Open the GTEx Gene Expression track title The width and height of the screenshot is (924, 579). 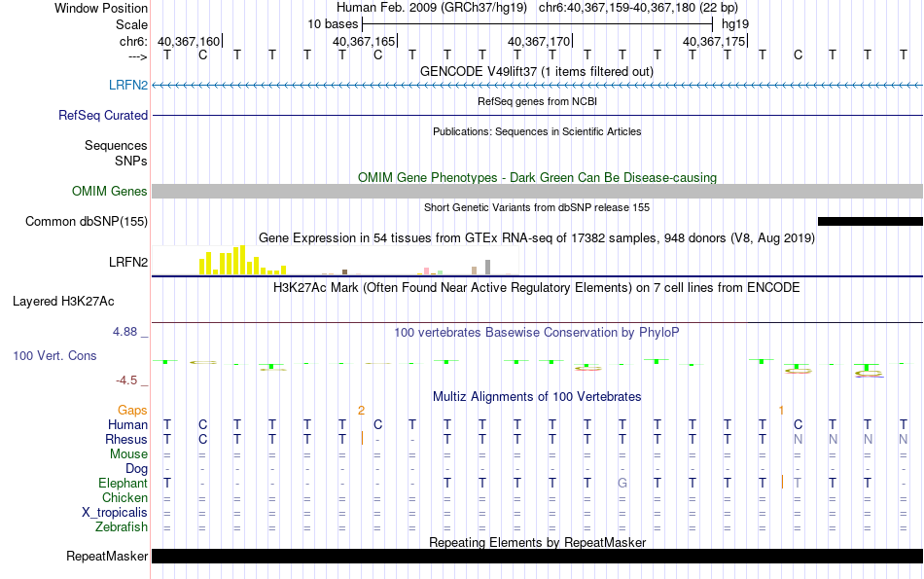tap(537, 238)
